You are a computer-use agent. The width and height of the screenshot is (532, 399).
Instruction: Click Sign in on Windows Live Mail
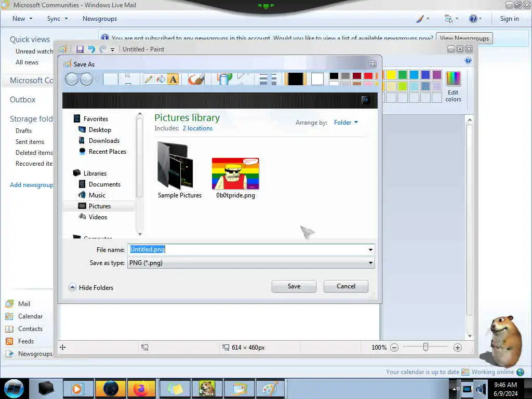tap(509, 19)
